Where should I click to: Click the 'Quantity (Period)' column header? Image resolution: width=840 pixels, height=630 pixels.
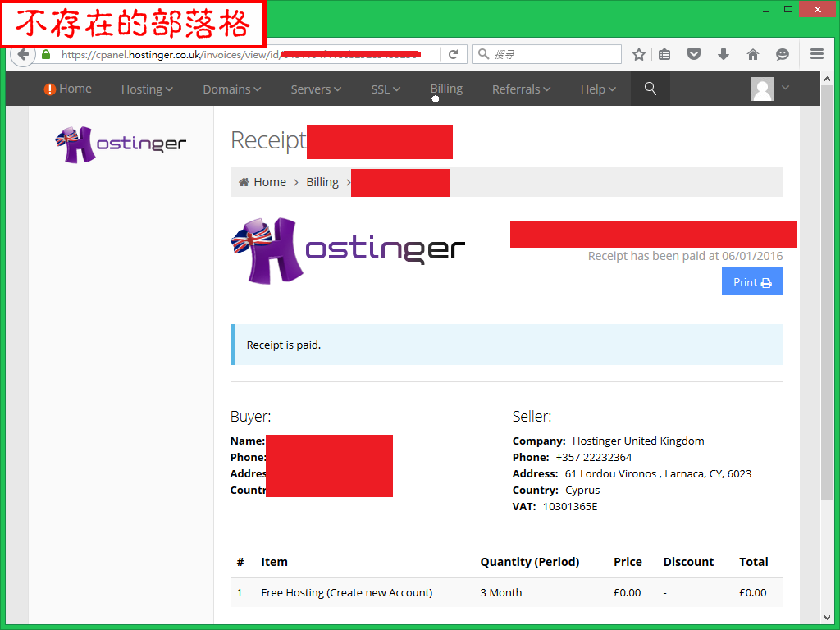pos(530,562)
